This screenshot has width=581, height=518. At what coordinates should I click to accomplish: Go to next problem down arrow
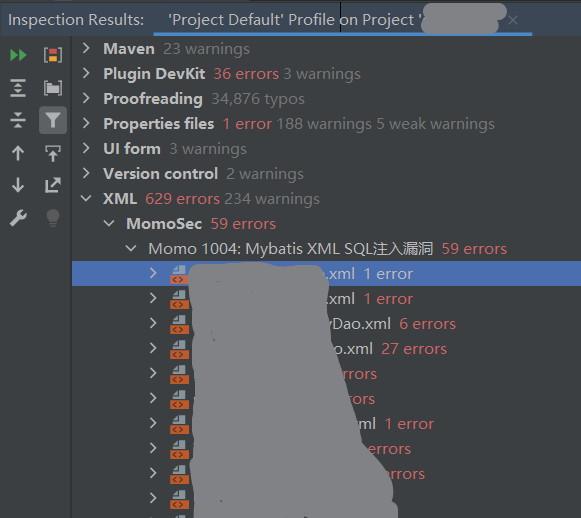[18, 185]
